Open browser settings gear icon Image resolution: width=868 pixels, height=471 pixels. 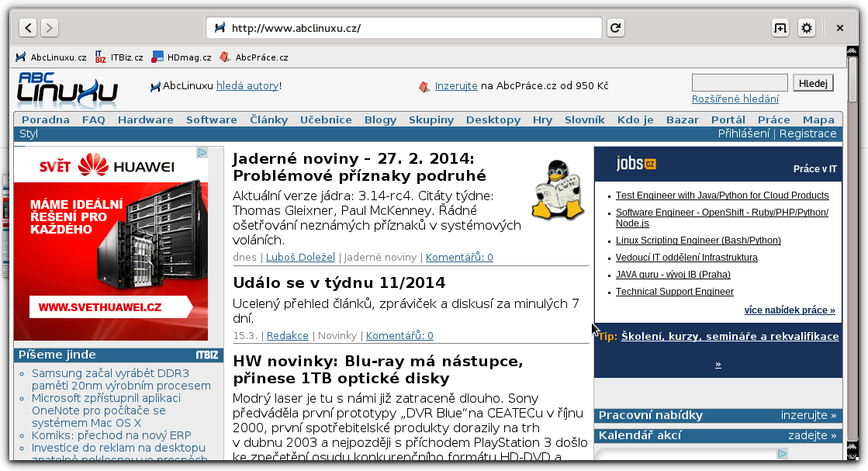pos(807,28)
